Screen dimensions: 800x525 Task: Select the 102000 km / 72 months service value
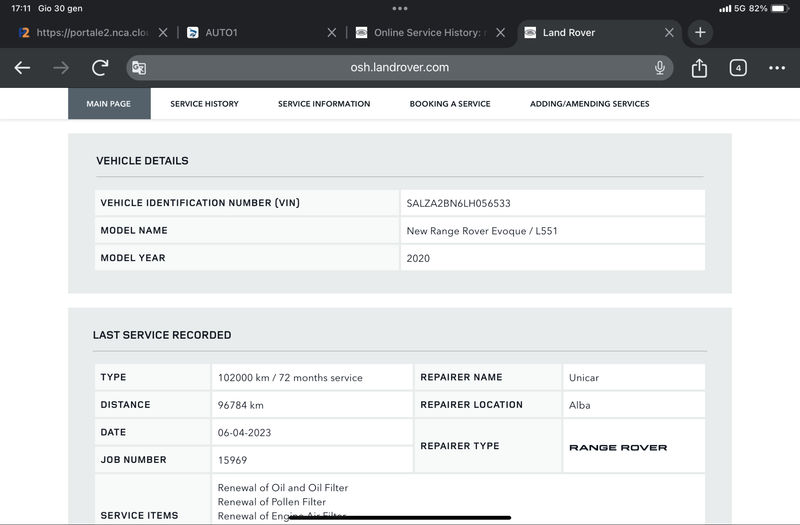coord(290,378)
